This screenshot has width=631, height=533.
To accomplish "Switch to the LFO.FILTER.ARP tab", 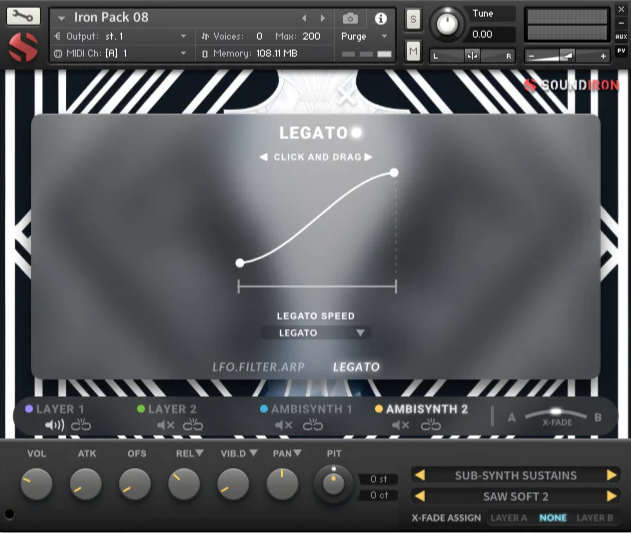I will (259, 367).
